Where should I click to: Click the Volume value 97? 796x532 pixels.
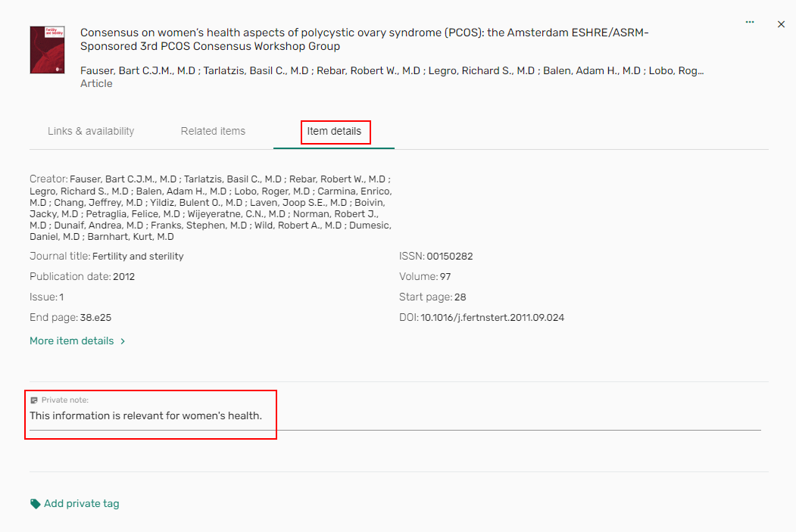click(445, 277)
